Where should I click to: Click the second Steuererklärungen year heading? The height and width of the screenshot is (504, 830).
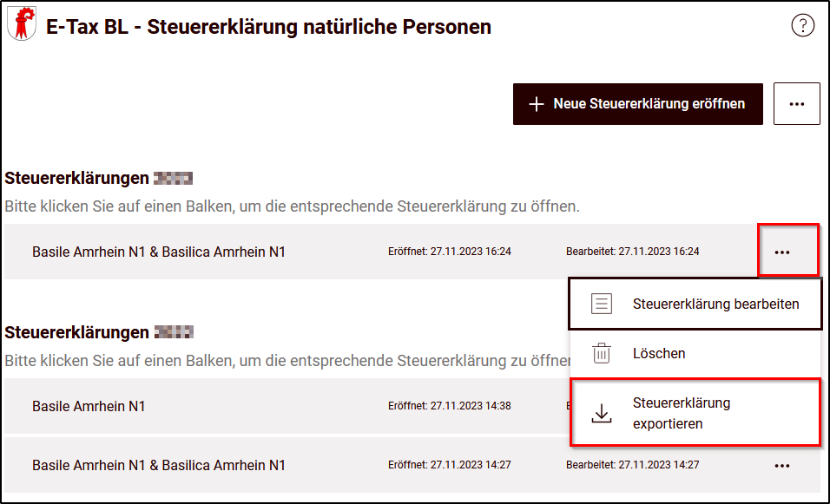[99, 332]
